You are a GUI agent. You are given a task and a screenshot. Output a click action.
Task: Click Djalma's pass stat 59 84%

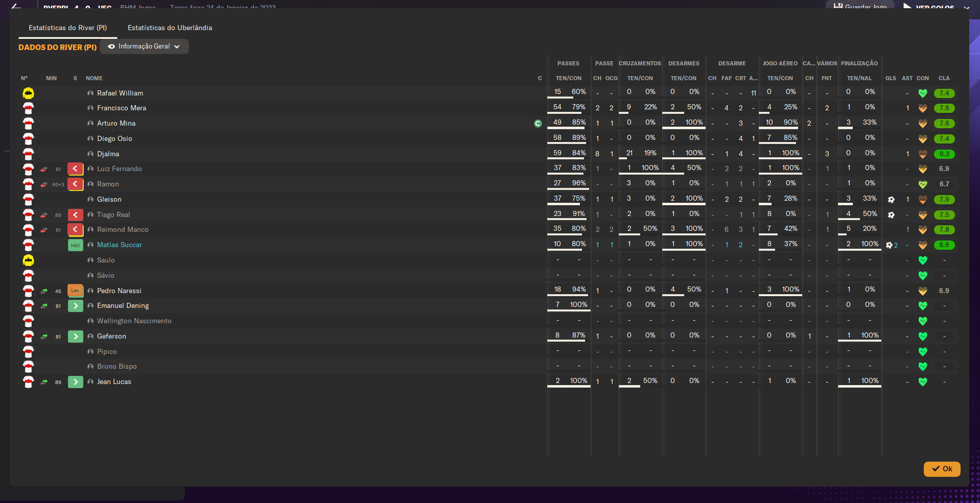[568, 153]
